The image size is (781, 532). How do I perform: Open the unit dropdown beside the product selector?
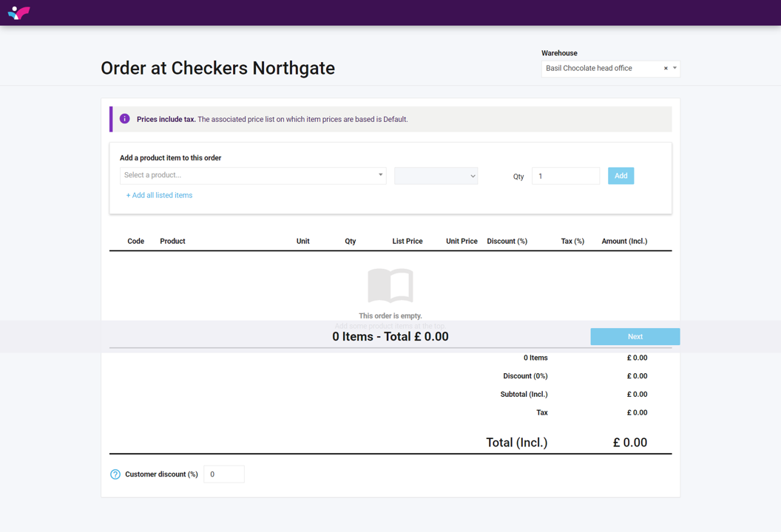[x=436, y=176]
